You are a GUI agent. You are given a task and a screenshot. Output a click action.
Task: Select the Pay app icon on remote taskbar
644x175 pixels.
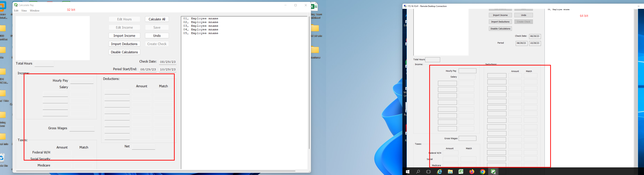pyautogui.click(x=494, y=172)
